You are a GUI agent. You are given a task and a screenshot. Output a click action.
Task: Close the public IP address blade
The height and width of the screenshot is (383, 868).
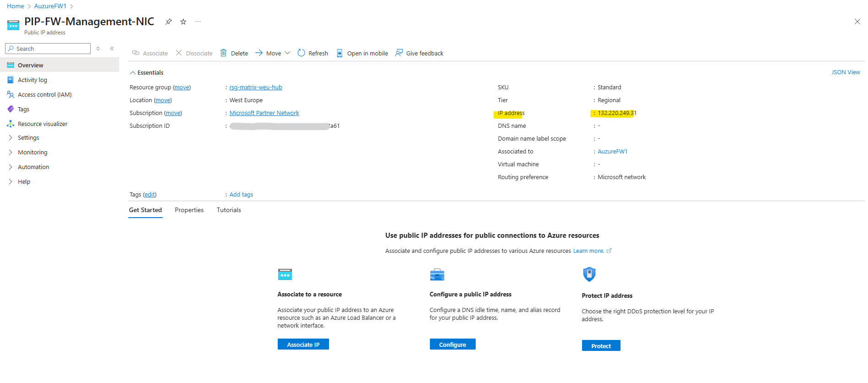[x=857, y=22]
